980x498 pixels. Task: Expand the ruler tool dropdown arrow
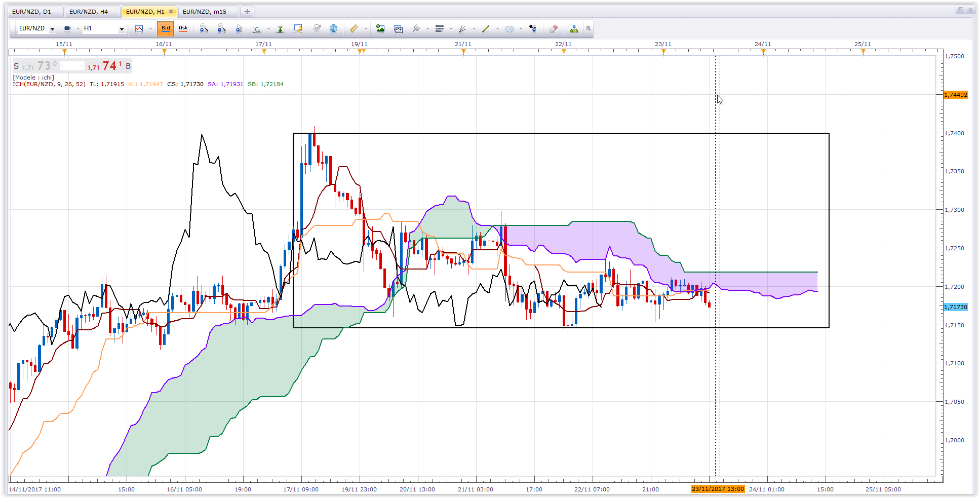[366, 28]
